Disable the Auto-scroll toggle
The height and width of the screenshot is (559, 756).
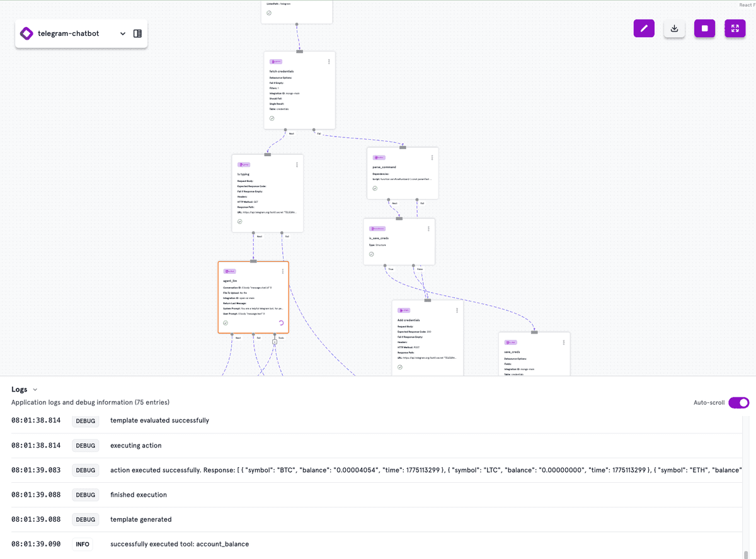(x=738, y=402)
